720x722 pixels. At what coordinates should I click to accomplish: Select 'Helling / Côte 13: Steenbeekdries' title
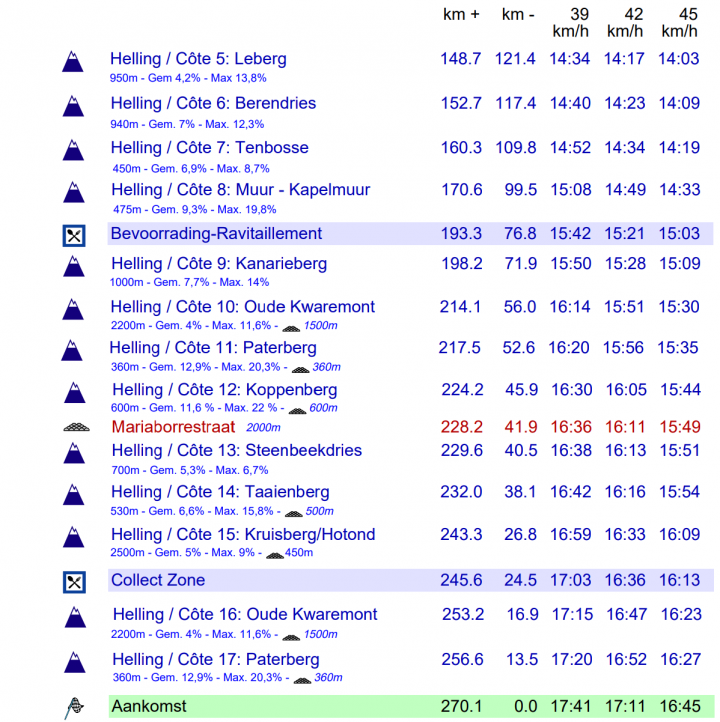237,450
